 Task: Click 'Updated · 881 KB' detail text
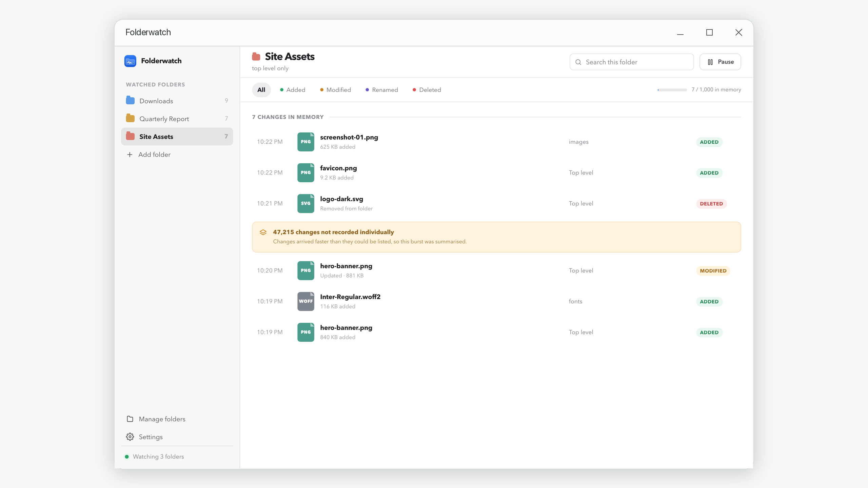coord(342,276)
